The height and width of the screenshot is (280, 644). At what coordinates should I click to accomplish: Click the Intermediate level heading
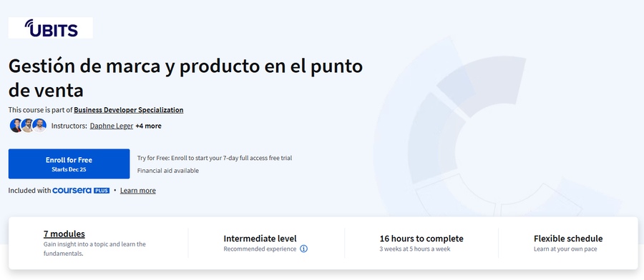click(260, 238)
